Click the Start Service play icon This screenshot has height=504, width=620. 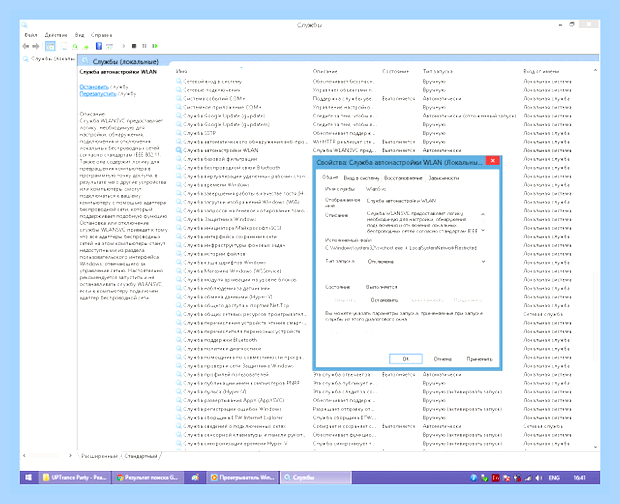(124, 46)
